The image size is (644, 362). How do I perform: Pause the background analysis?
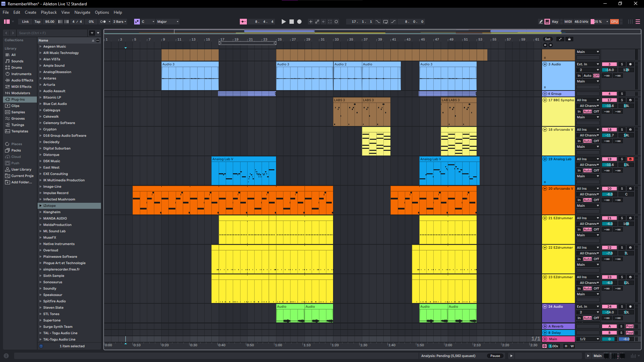tap(495, 356)
